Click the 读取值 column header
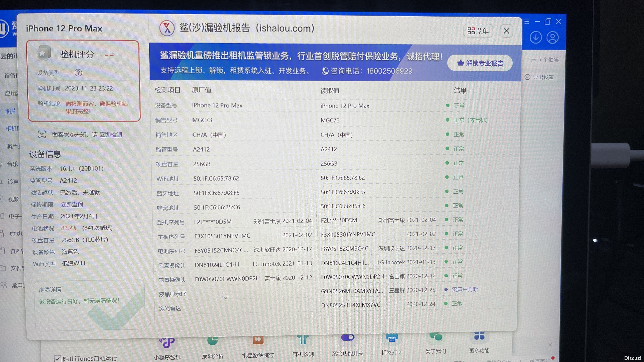 [x=330, y=91]
